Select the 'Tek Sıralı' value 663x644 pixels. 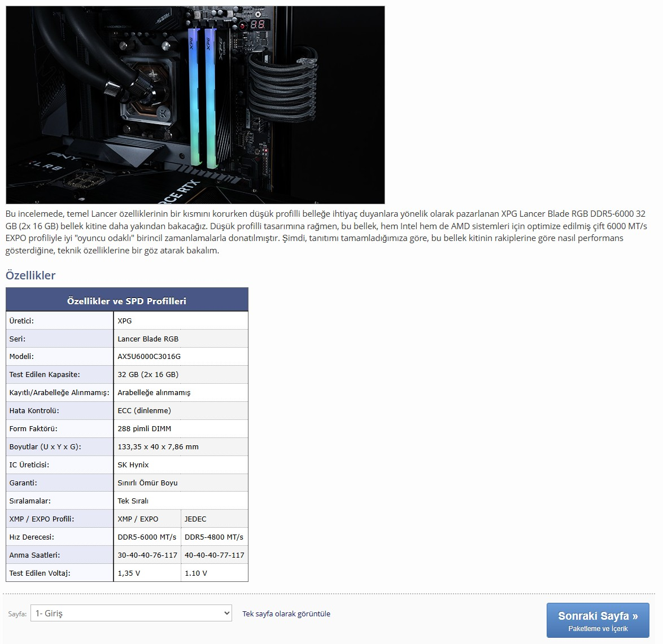(133, 501)
